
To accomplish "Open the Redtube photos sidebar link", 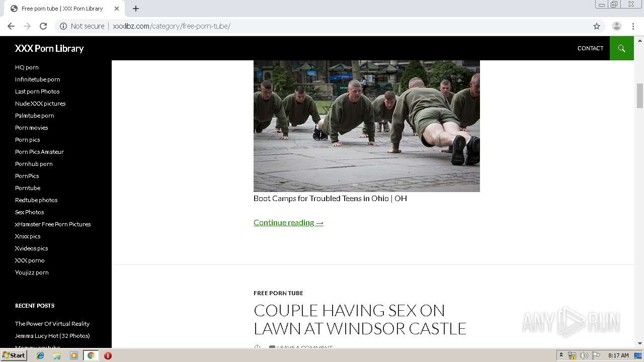I will point(36,200).
